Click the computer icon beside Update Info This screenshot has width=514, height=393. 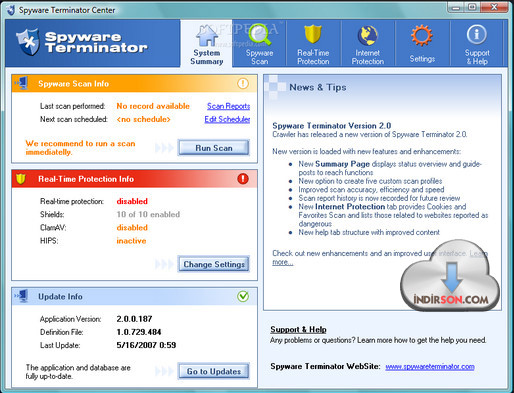(22, 296)
